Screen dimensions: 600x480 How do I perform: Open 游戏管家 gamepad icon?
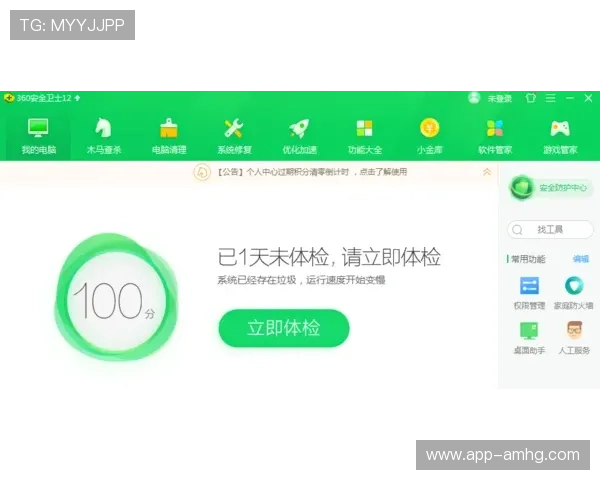tap(560, 129)
